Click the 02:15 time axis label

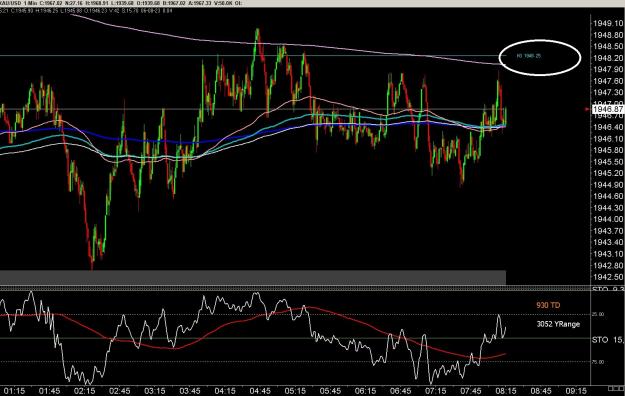tap(85, 391)
